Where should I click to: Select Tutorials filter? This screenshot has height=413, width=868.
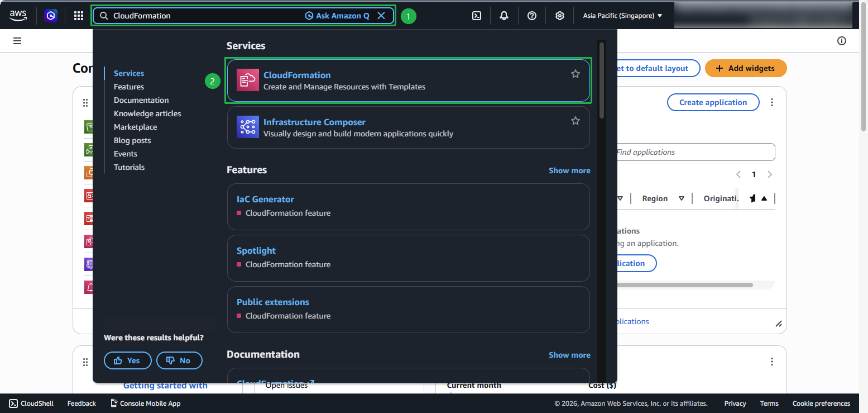[129, 167]
